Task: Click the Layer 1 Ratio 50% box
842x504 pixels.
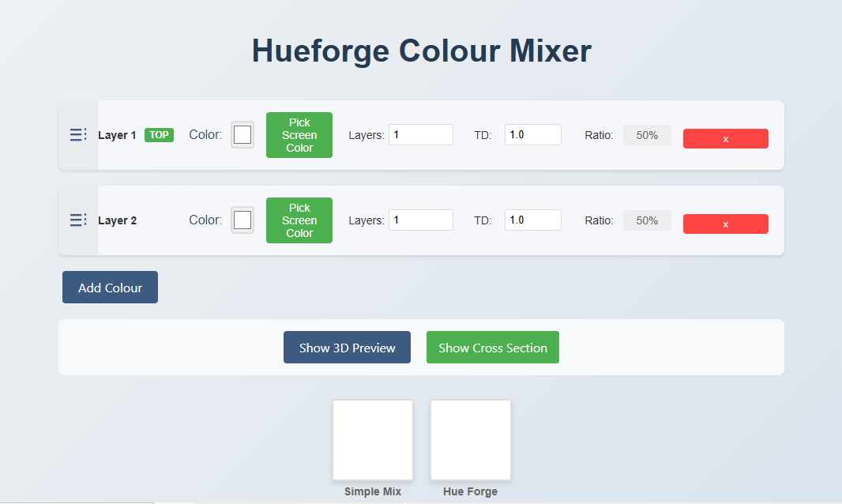Action: click(x=647, y=135)
